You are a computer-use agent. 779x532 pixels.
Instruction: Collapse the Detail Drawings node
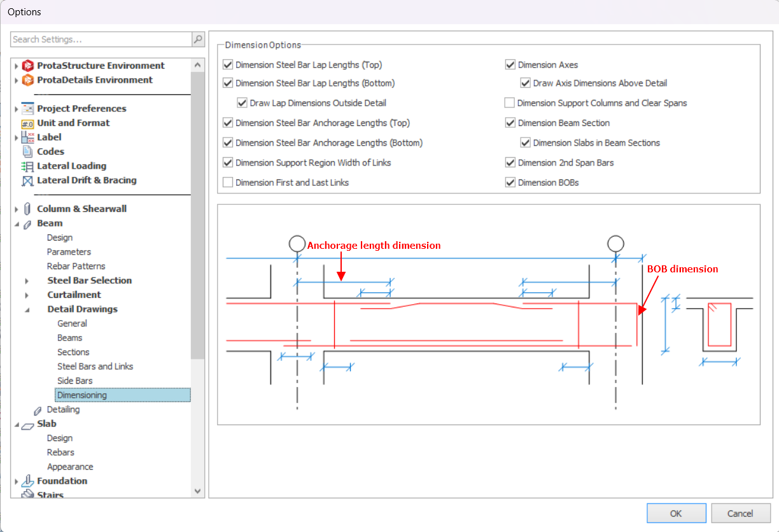27,310
